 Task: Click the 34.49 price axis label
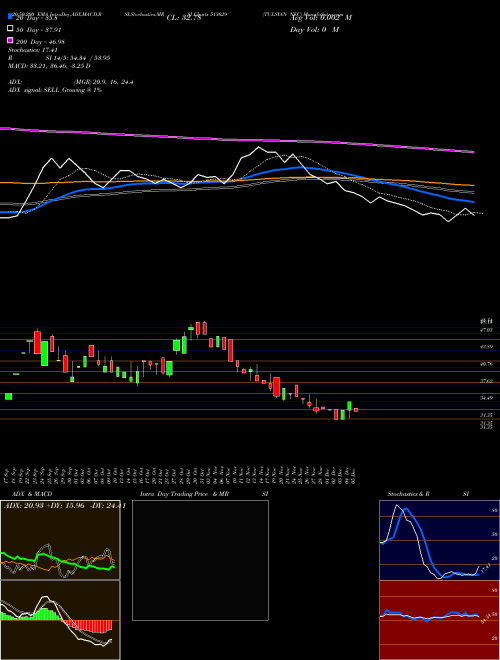[486, 398]
